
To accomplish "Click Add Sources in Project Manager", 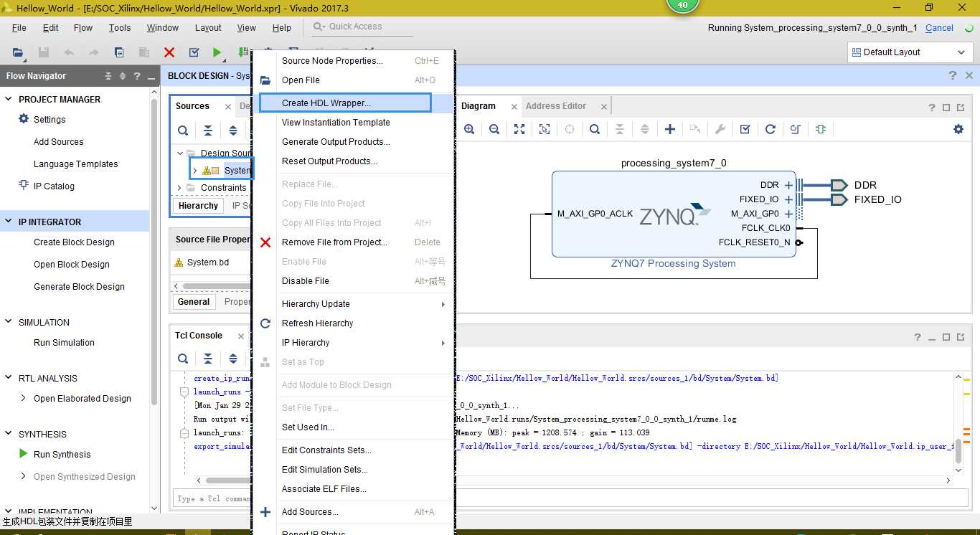I will [x=59, y=142].
